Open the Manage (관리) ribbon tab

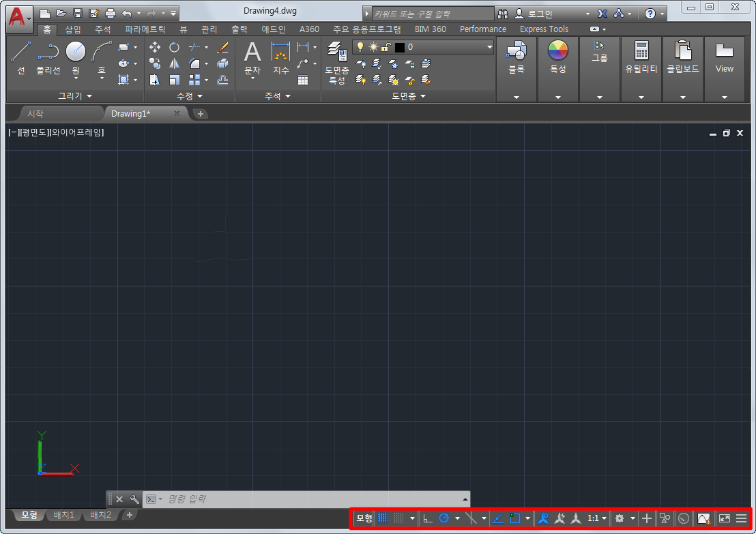pos(209,29)
